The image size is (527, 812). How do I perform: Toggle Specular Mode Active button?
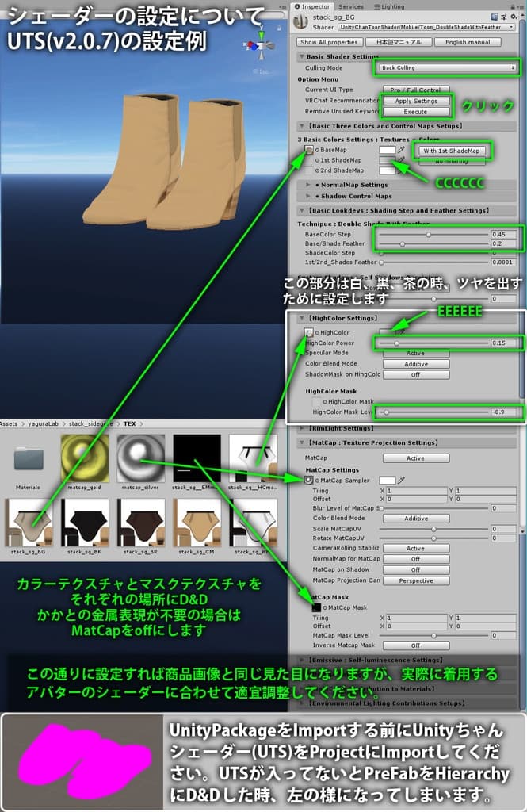click(x=416, y=353)
